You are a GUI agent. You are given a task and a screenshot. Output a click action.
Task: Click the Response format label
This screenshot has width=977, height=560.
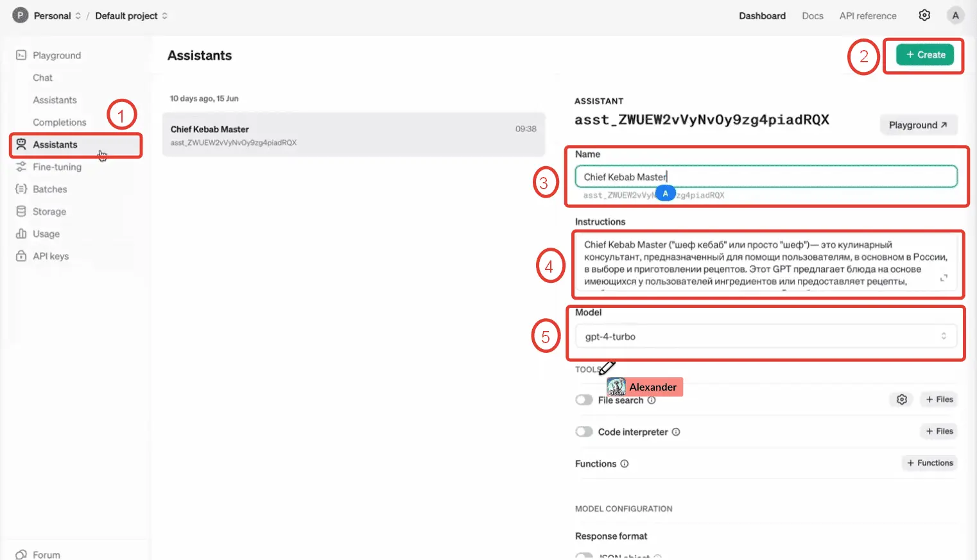tap(611, 536)
